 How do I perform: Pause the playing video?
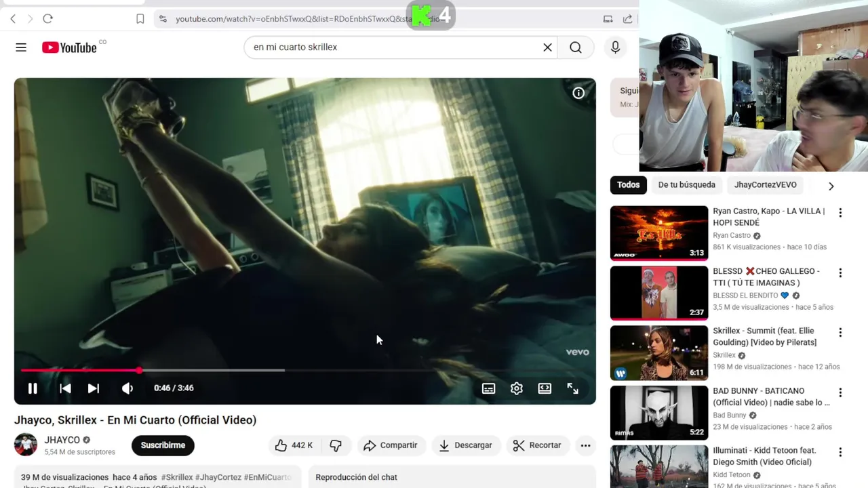33,388
